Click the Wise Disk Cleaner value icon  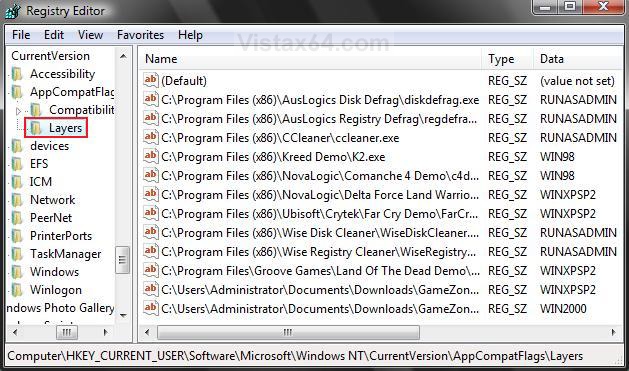tap(151, 232)
